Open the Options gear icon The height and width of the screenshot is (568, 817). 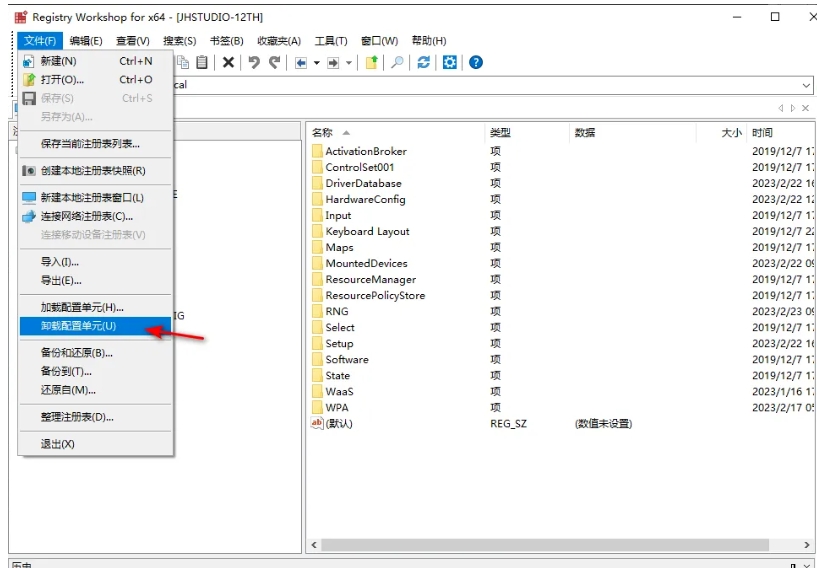point(450,62)
